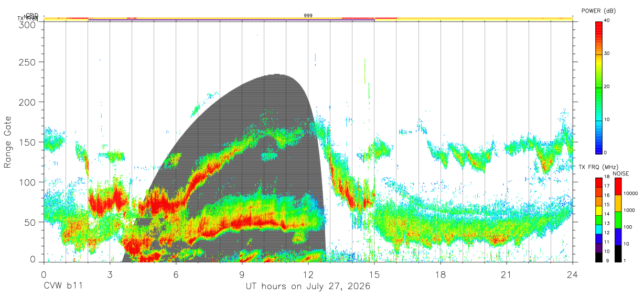Viewport: 644px width, 297px height.
Task: Click the '0' tick on the POWER scale
Action: pos(606,152)
